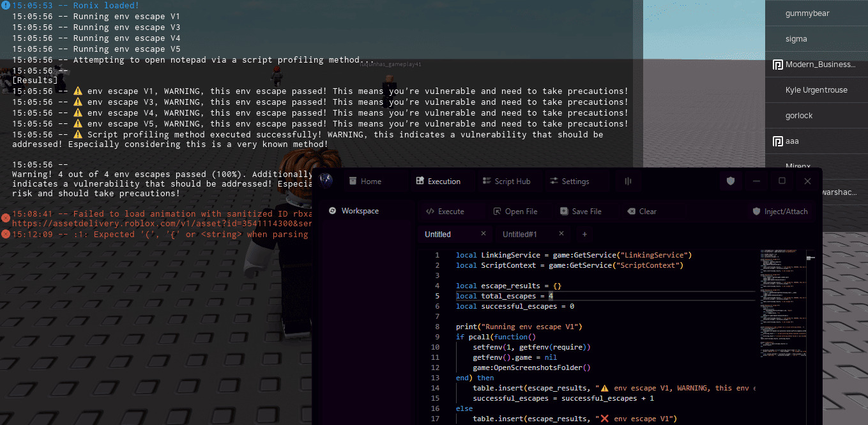
Task: Click the Inject/Attach button
Action: tap(780, 212)
